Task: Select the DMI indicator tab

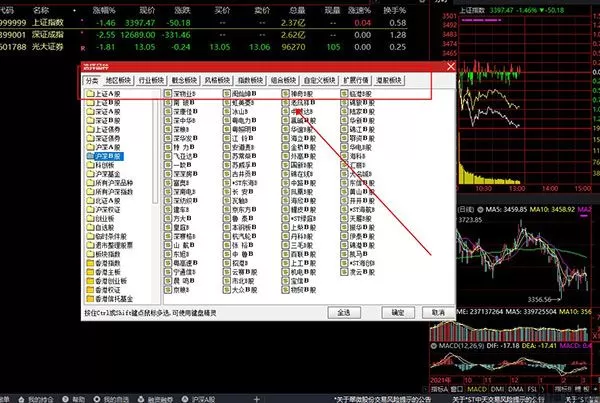Action: [x=497, y=389]
